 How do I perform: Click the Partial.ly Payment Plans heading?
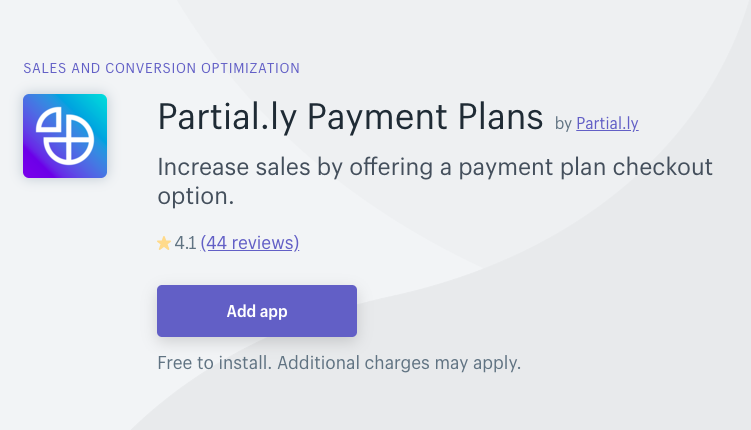click(x=350, y=117)
